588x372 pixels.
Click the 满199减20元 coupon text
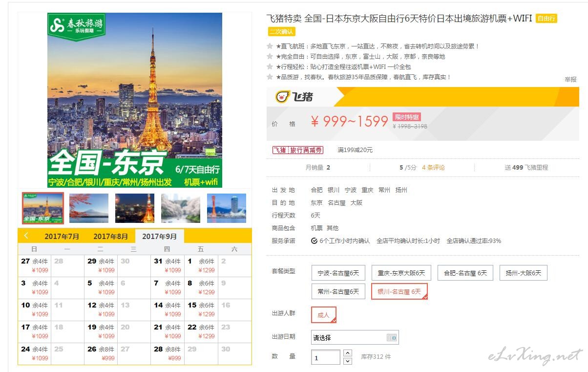tap(355, 150)
